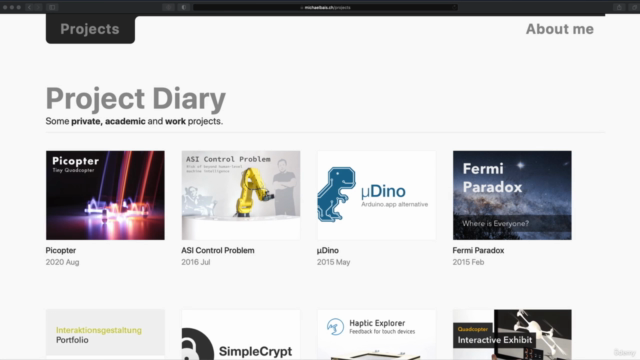This screenshot has height=360, width=640.
Task: Open the Picopter project thumbnail
Action: click(105, 195)
